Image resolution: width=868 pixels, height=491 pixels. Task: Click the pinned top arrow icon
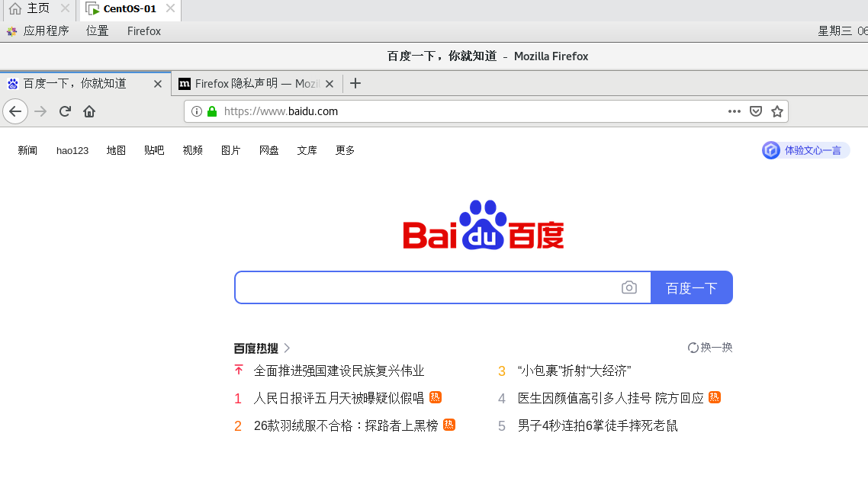[x=239, y=370]
